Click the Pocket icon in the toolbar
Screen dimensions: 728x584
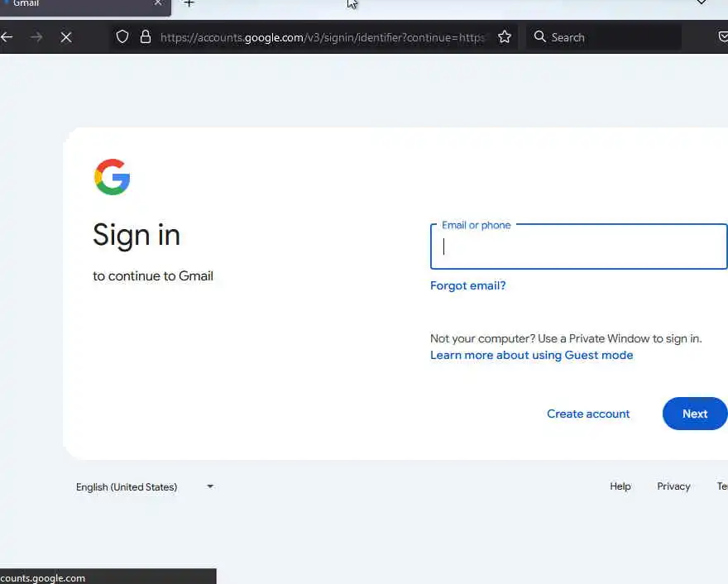[723, 36]
